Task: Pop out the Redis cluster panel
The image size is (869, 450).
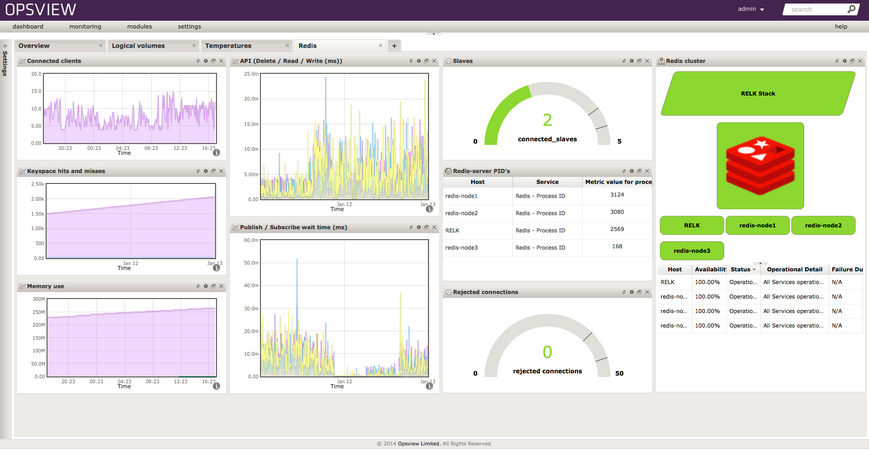Action: 853,61
